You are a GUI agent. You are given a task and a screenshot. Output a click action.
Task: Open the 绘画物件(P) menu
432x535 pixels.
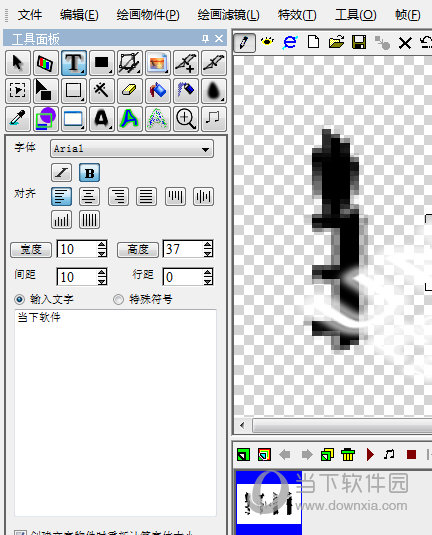148,15
